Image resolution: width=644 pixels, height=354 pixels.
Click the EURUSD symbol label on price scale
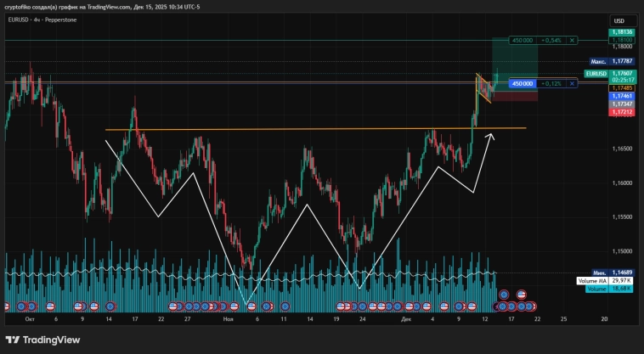coord(596,74)
